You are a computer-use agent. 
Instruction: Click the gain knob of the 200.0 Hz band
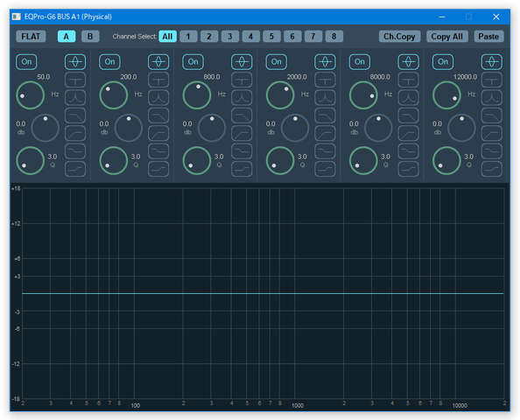tap(129, 128)
